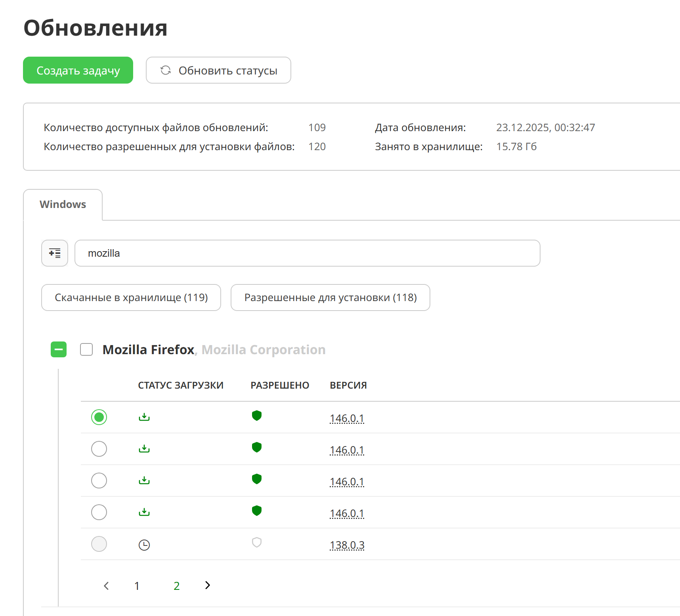Click download status icon in first row
This screenshot has width=680, height=616.
click(x=144, y=417)
